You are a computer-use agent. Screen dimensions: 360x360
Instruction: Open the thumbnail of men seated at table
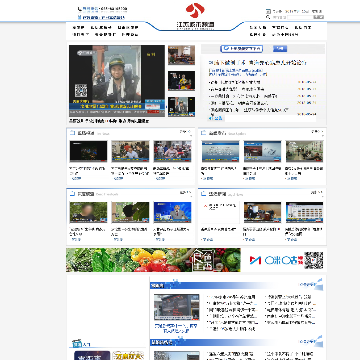pos(130,151)
